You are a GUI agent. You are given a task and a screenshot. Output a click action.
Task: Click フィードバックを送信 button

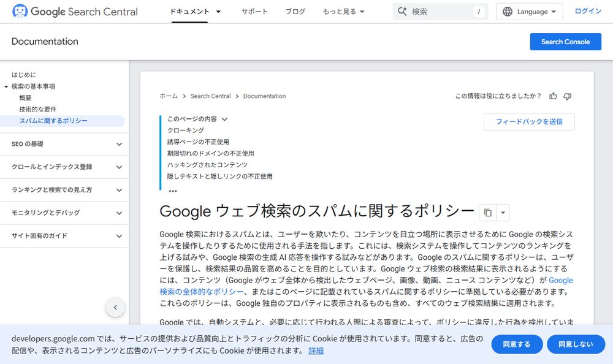[x=529, y=121]
